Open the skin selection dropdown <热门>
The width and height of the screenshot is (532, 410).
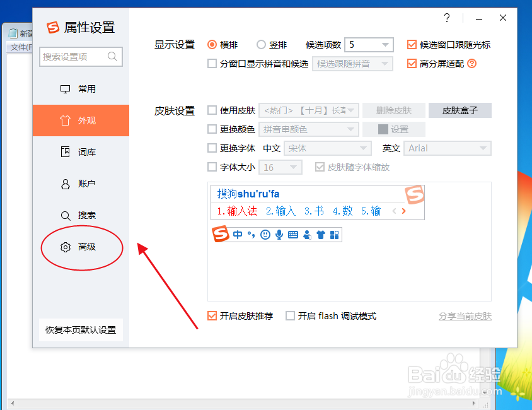tap(309, 110)
